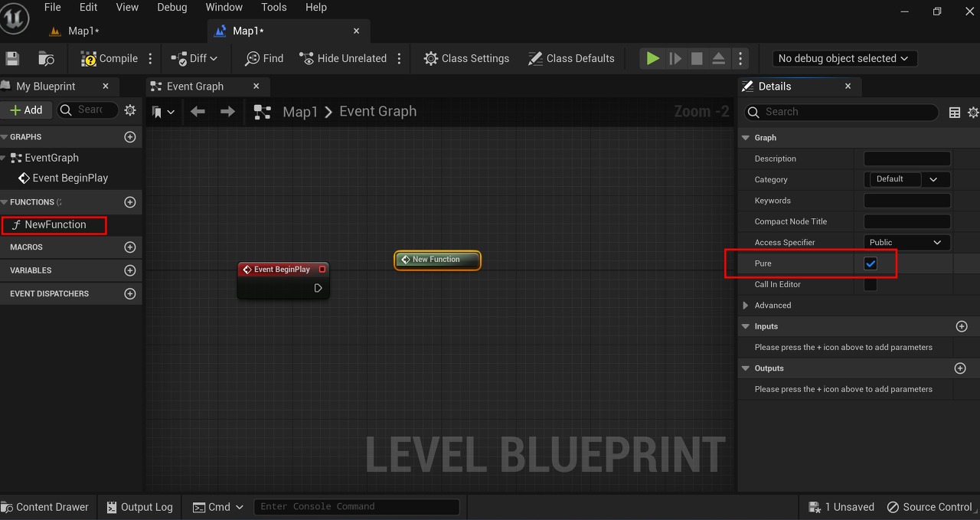This screenshot has width=980, height=520.
Task: Add a new graph with plus icon
Action: 130,137
